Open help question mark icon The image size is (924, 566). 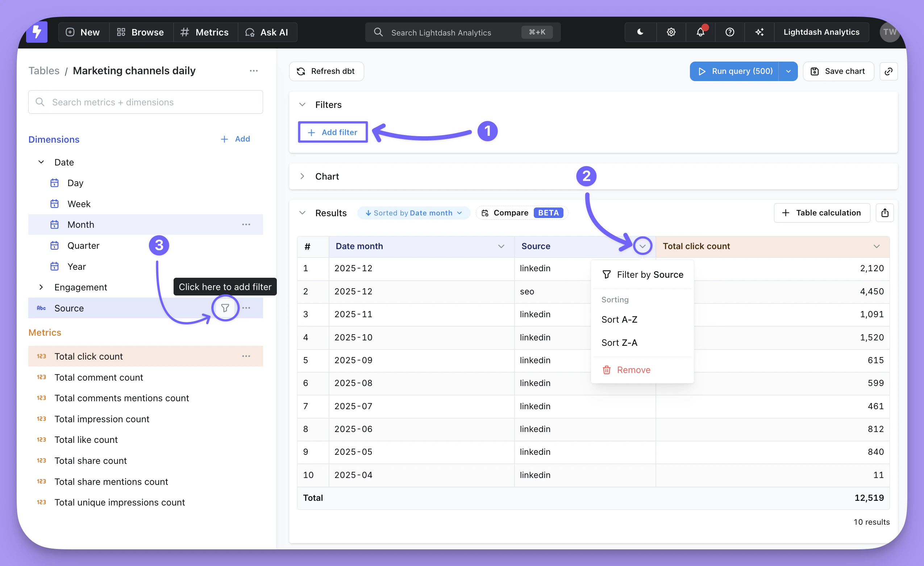[x=729, y=32]
